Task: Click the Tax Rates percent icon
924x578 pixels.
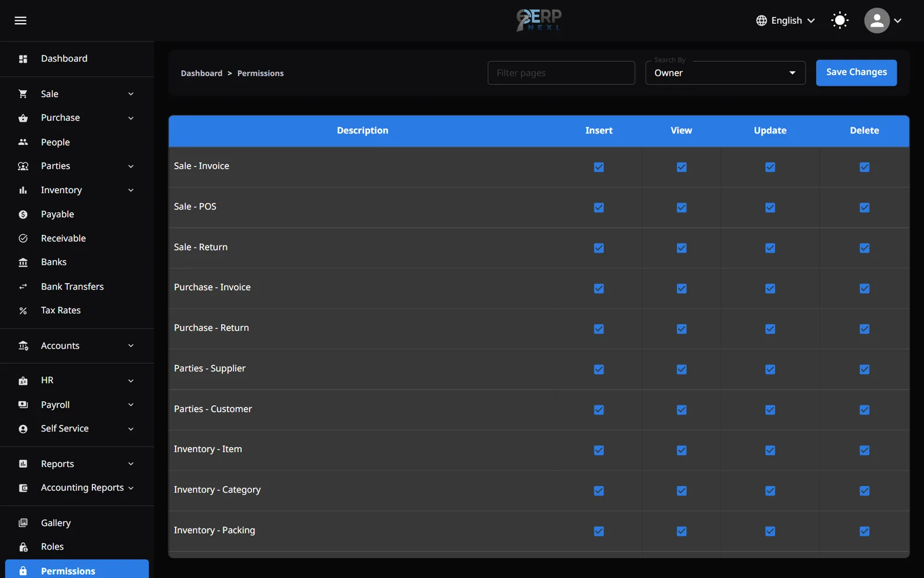Action: coord(23,310)
